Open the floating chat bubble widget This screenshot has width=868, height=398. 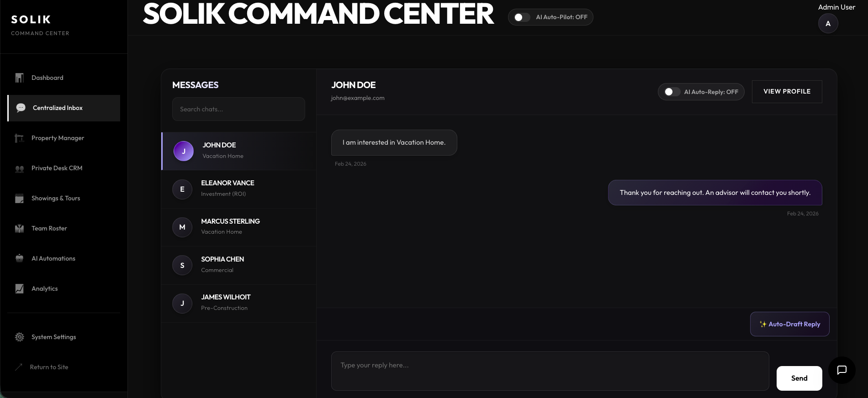click(x=842, y=370)
